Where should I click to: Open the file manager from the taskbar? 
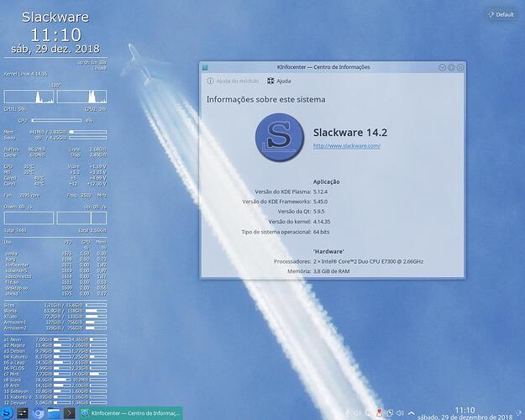coord(54,413)
